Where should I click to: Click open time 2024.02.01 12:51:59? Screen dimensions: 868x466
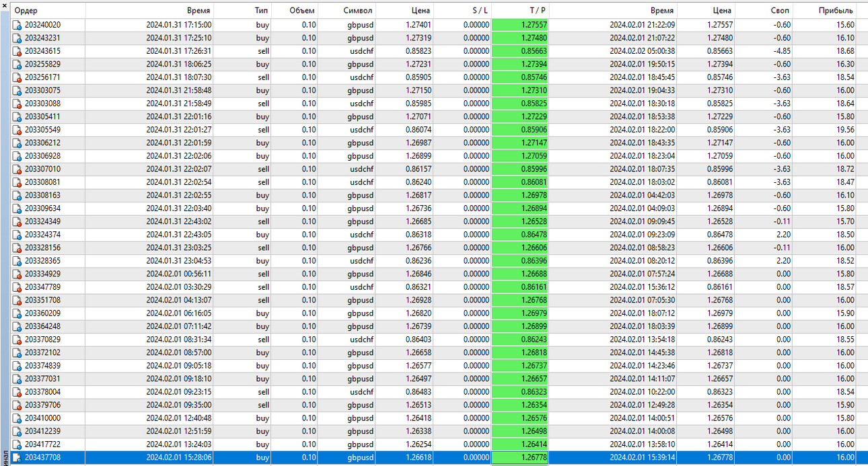pos(179,432)
